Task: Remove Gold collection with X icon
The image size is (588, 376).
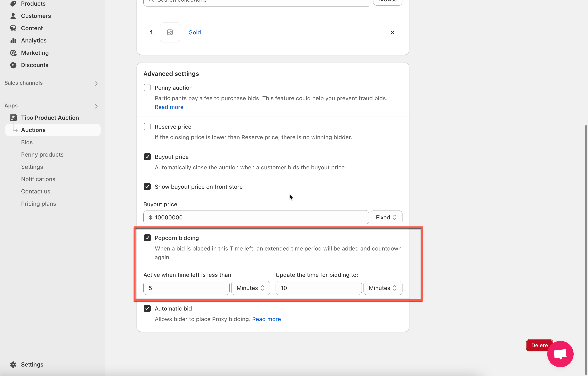Action: point(392,32)
